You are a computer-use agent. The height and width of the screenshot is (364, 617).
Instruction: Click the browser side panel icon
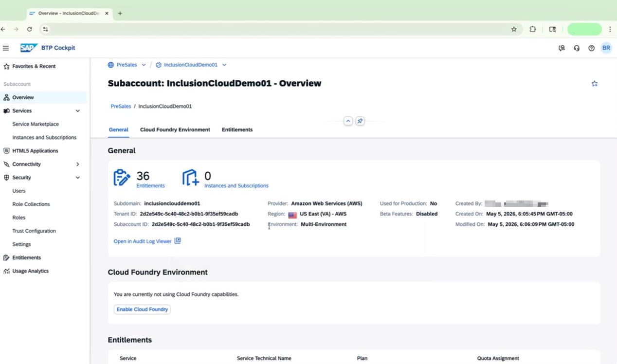click(552, 29)
